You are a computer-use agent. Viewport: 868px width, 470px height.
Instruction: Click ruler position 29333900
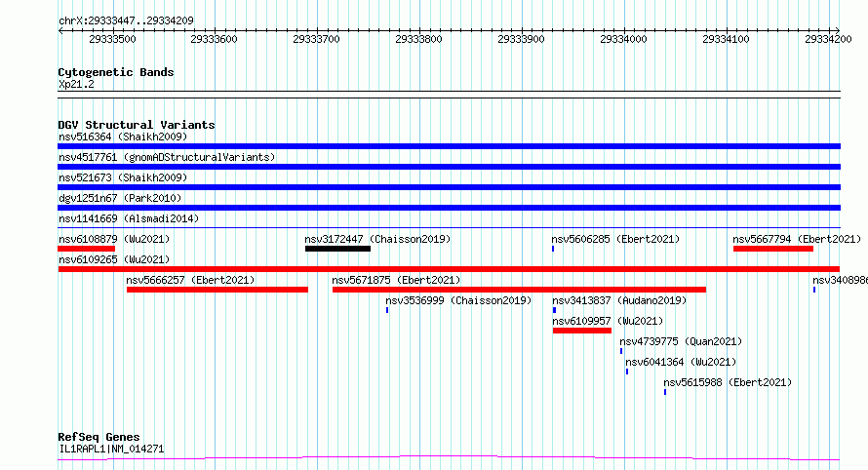[x=522, y=39]
